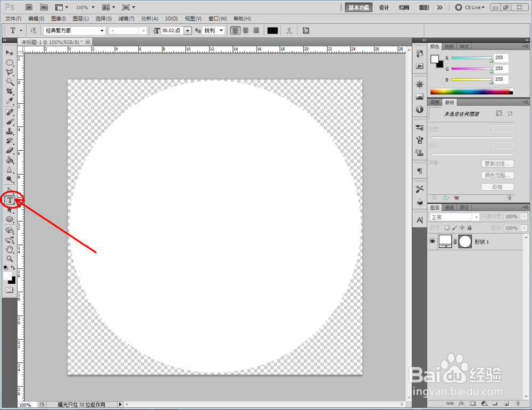Select the 绘画 workspace
Screen dimensions: 532x410
point(404,7)
